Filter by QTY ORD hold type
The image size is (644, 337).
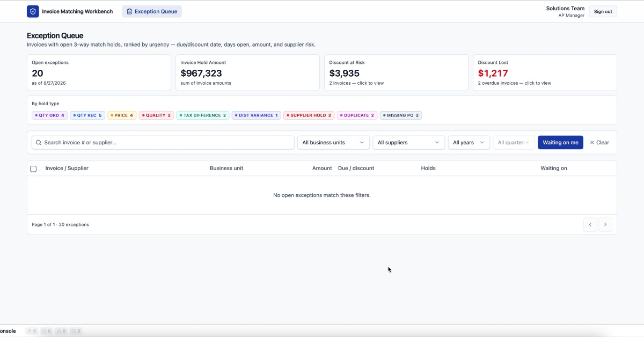point(49,115)
